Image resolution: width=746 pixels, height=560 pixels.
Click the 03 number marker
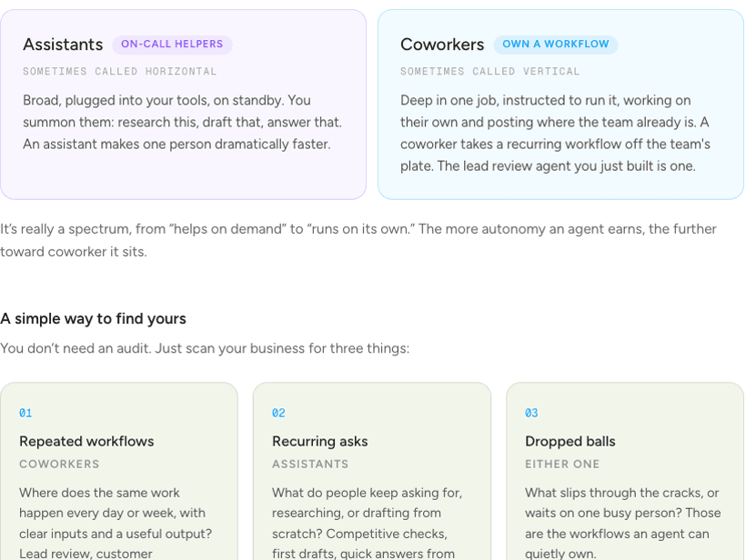click(531, 413)
